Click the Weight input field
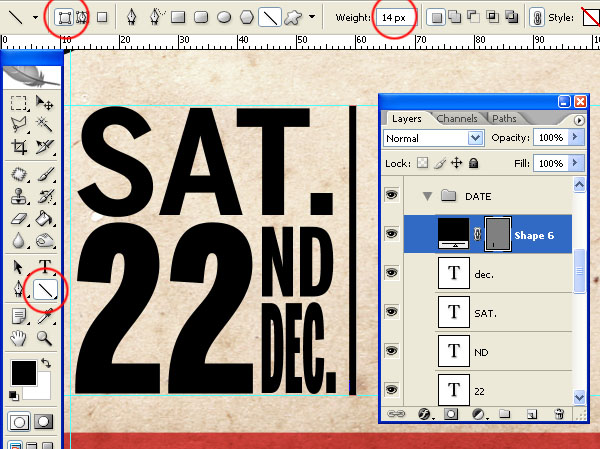 (396, 18)
